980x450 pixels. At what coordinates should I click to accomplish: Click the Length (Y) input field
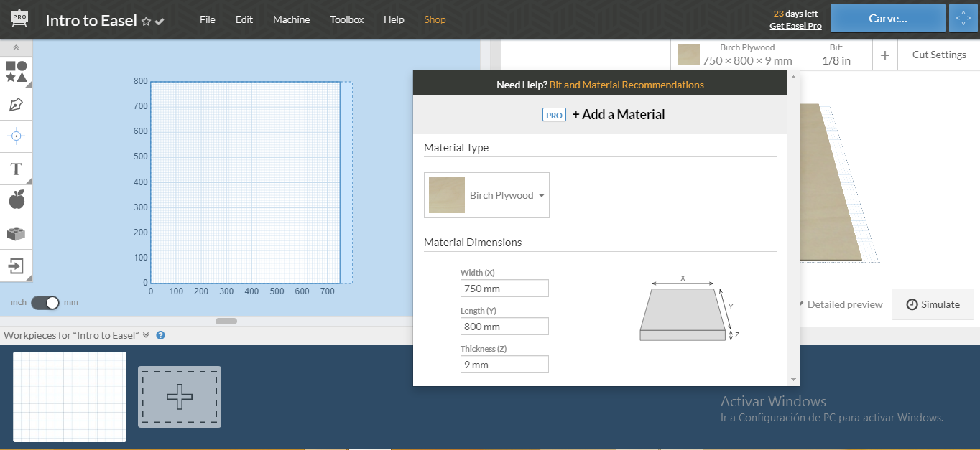point(504,327)
